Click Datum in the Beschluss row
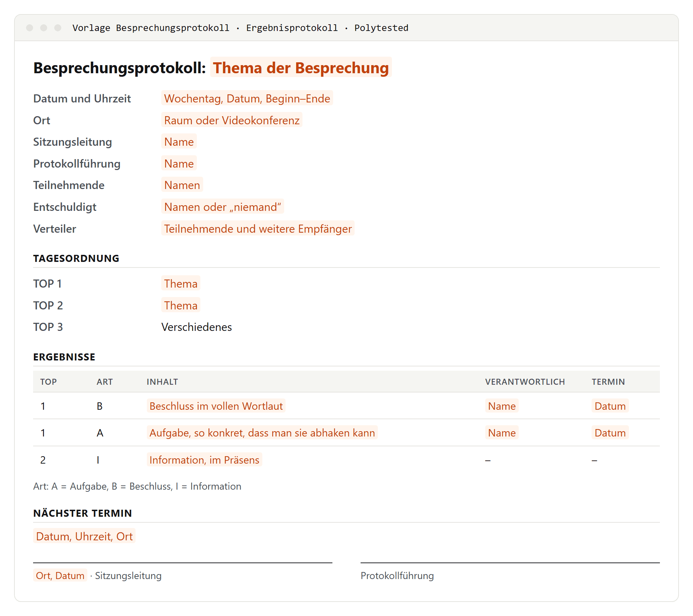Image resolution: width=693 pixels, height=616 pixels. coord(610,406)
